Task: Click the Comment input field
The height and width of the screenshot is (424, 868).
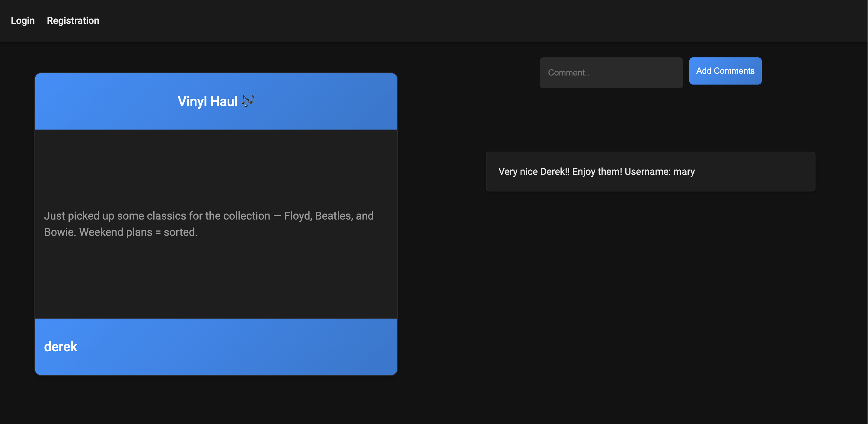Action: coord(611,73)
